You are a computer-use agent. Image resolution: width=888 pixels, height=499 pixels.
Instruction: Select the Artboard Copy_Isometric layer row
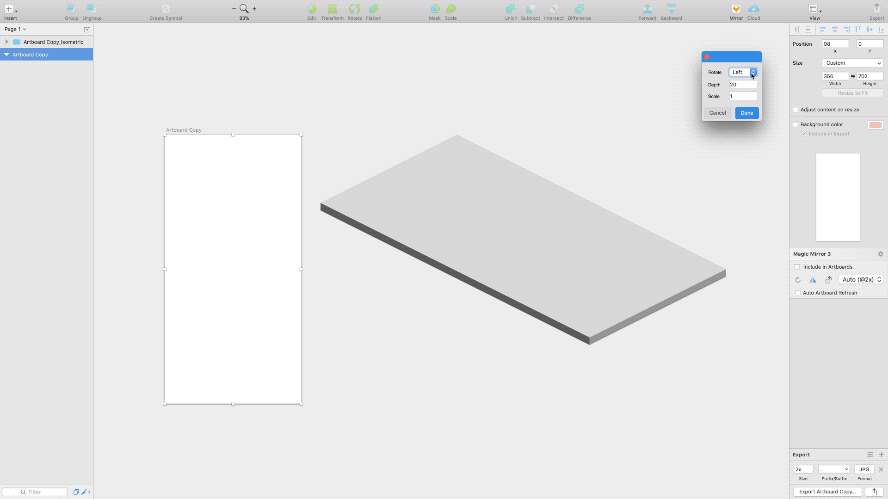[x=46, y=42]
